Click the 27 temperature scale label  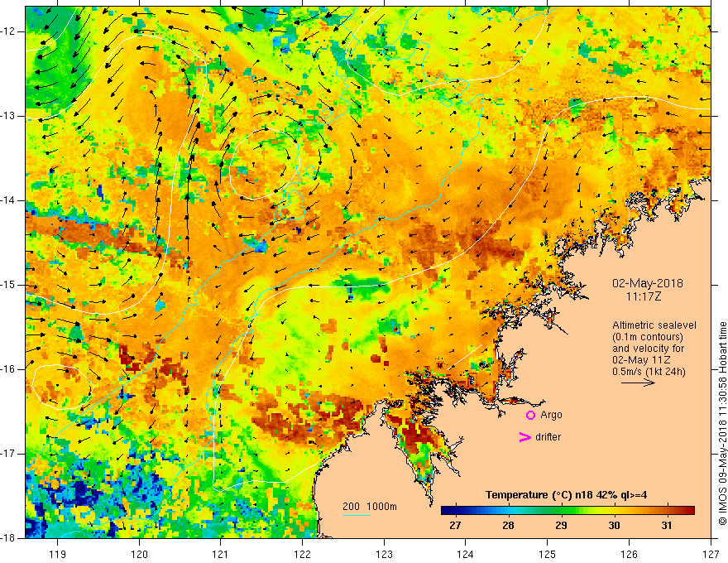(455, 526)
